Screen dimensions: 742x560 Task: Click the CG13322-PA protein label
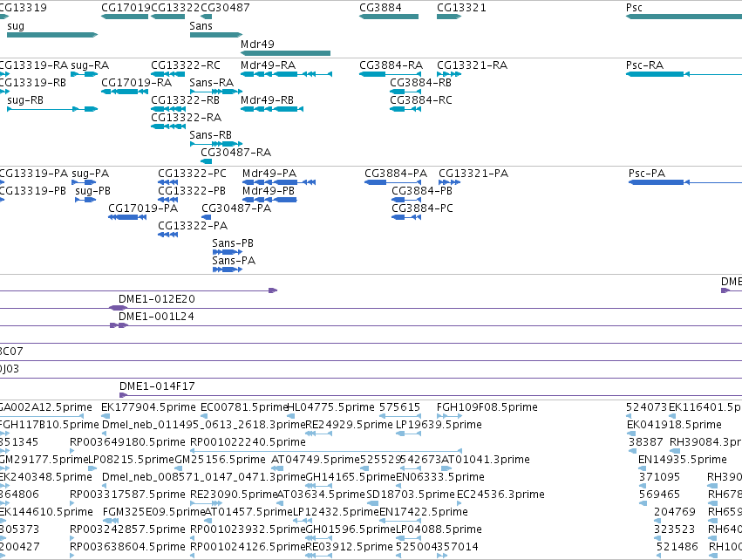(193, 226)
